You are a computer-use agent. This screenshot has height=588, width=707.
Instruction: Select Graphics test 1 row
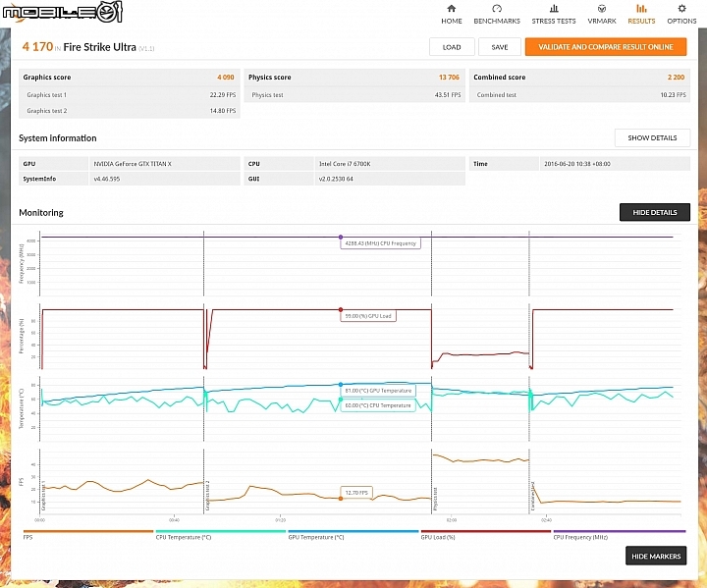pyautogui.click(x=130, y=94)
